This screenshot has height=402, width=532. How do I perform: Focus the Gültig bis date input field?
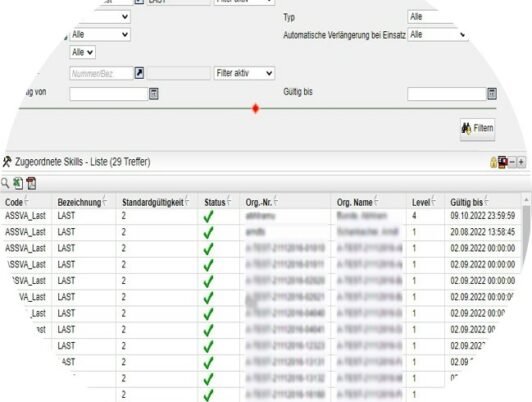point(447,94)
